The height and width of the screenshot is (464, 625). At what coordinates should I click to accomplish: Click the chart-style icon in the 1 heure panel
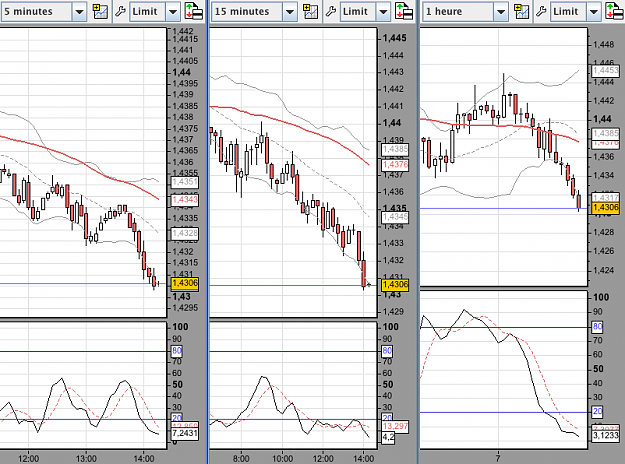point(521,12)
